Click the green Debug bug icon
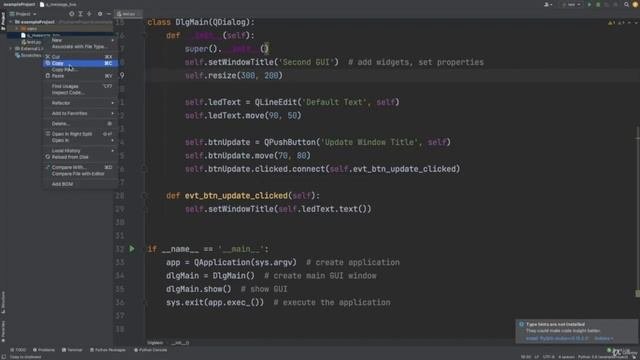Image resolution: width=640 pixels, height=360 pixels. click(x=598, y=4)
